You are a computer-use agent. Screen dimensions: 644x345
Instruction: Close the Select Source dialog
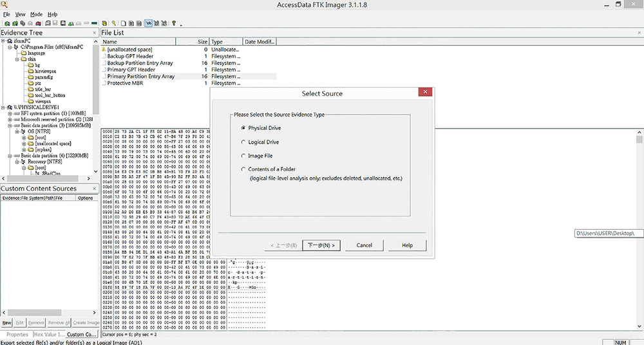[425, 92]
